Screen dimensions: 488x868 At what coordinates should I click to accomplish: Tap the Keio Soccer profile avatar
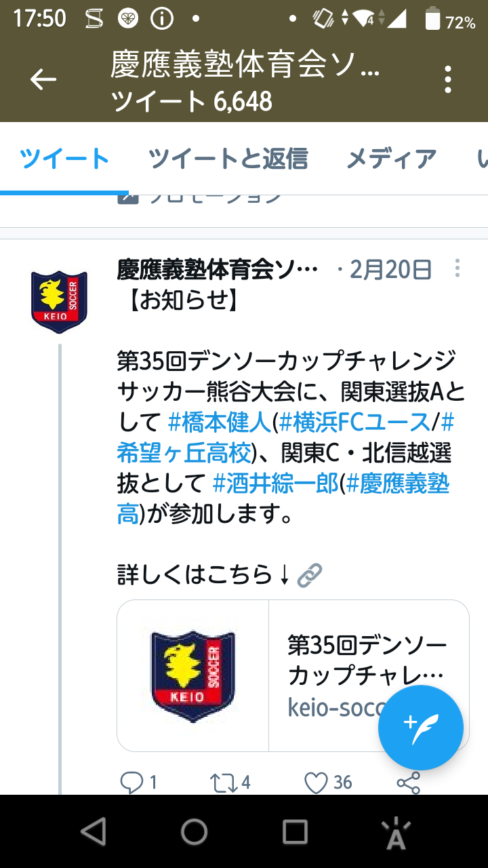click(x=59, y=302)
